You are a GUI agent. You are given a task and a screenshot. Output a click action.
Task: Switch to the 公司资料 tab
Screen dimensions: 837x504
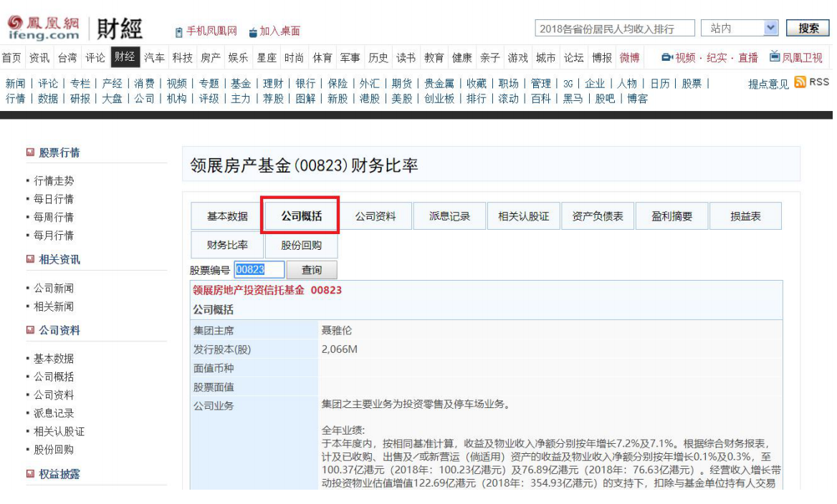376,216
